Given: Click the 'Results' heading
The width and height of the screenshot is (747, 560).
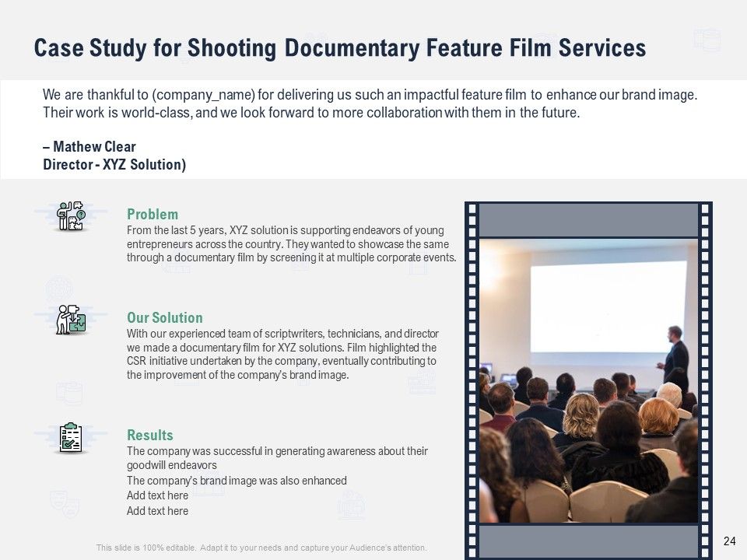Looking at the screenshot, I should coord(149,435).
